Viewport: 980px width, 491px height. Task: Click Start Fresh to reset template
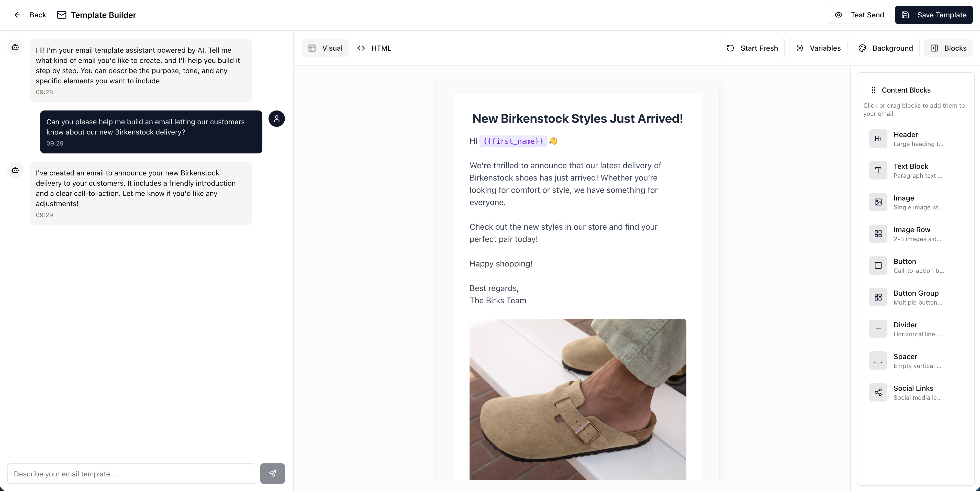pyautogui.click(x=752, y=48)
